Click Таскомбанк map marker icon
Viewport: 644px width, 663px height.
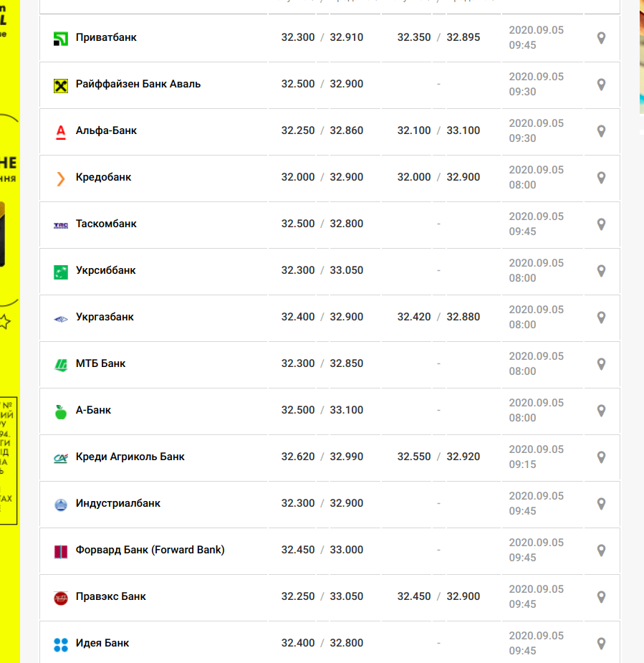[x=601, y=224]
